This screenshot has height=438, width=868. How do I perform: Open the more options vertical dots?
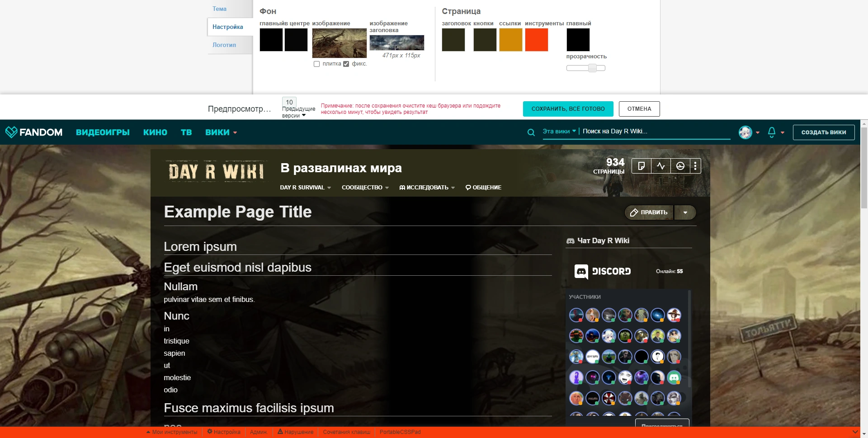click(695, 166)
